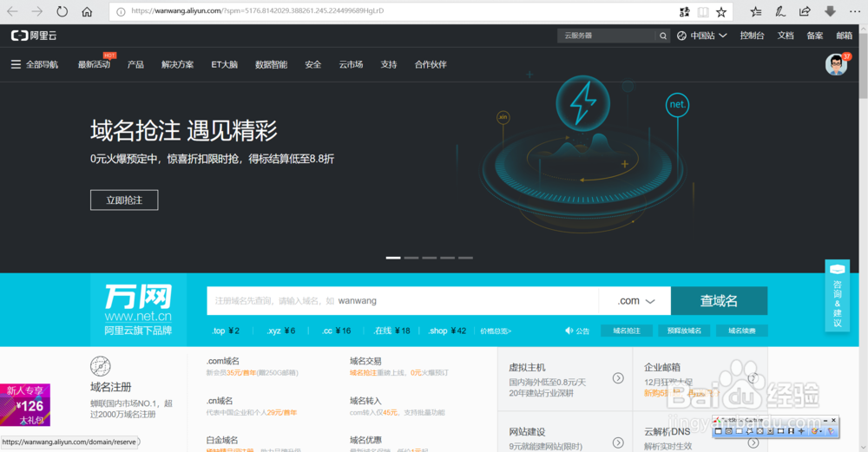Click the 新人专享 ¥126 大礼包 banner
This screenshot has width=868, height=452.
pyautogui.click(x=25, y=405)
